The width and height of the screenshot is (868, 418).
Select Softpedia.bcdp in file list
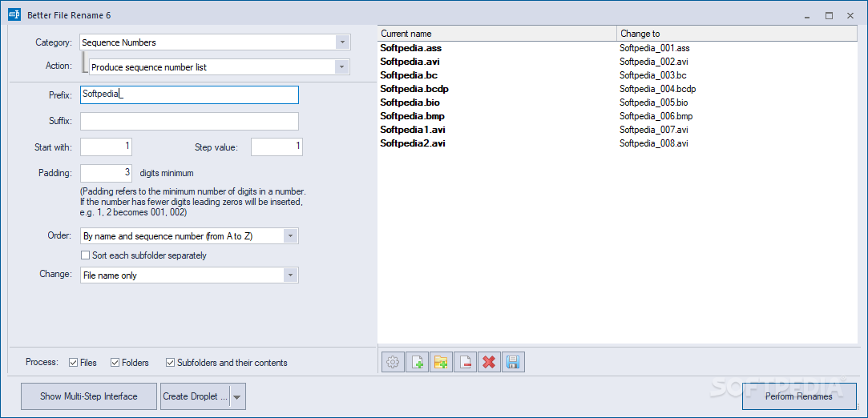pyautogui.click(x=414, y=88)
